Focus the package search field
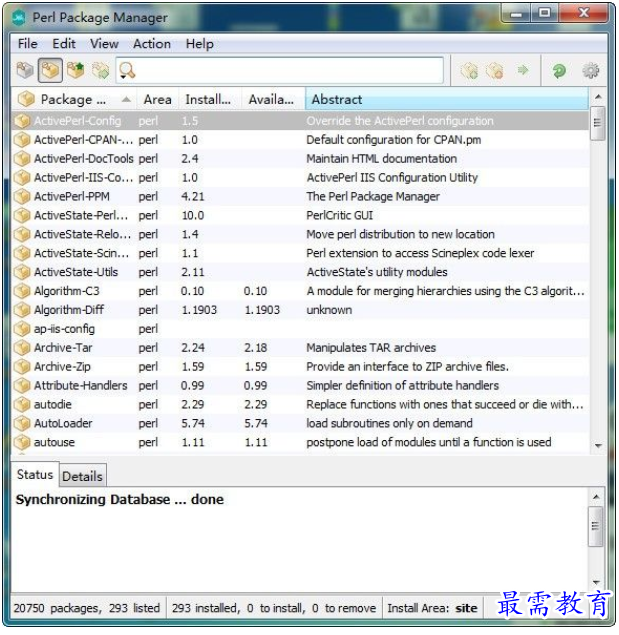 tap(280, 70)
